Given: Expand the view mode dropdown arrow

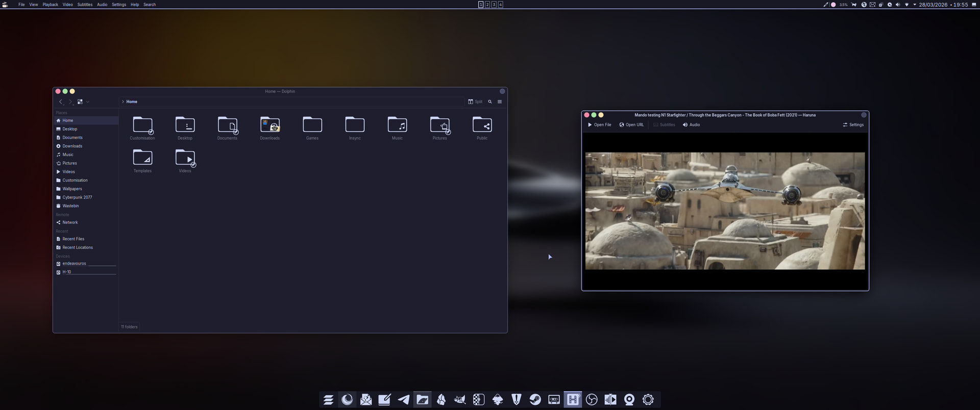Looking at the screenshot, I should click(x=88, y=101).
